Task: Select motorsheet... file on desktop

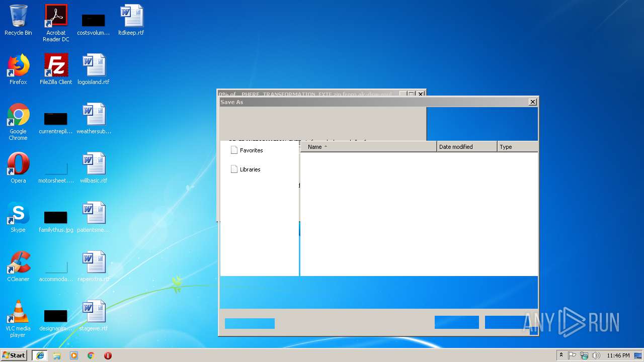Action: pyautogui.click(x=56, y=172)
